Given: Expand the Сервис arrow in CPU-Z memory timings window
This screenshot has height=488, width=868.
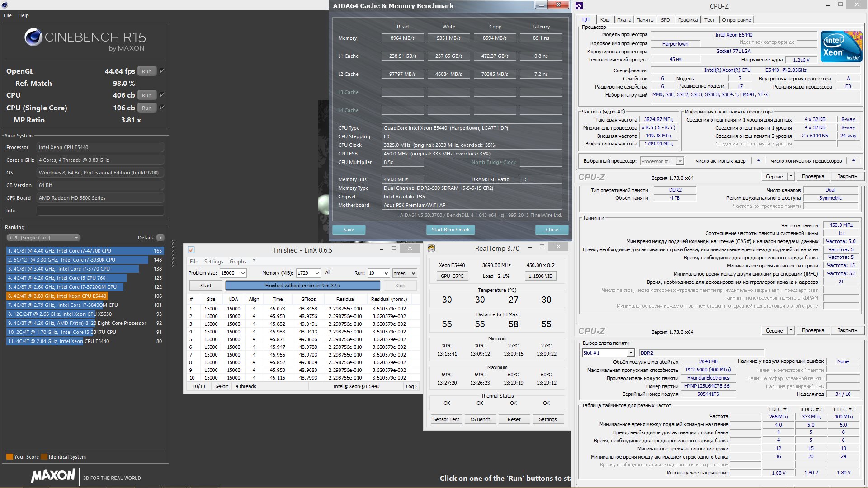Looking at the screenshot, I should pos(791,330).
